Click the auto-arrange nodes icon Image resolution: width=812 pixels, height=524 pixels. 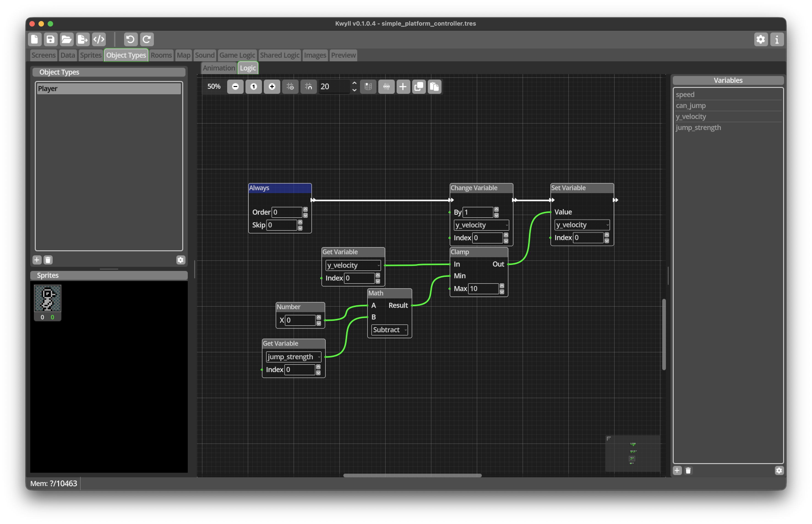(x=386, y=86)
